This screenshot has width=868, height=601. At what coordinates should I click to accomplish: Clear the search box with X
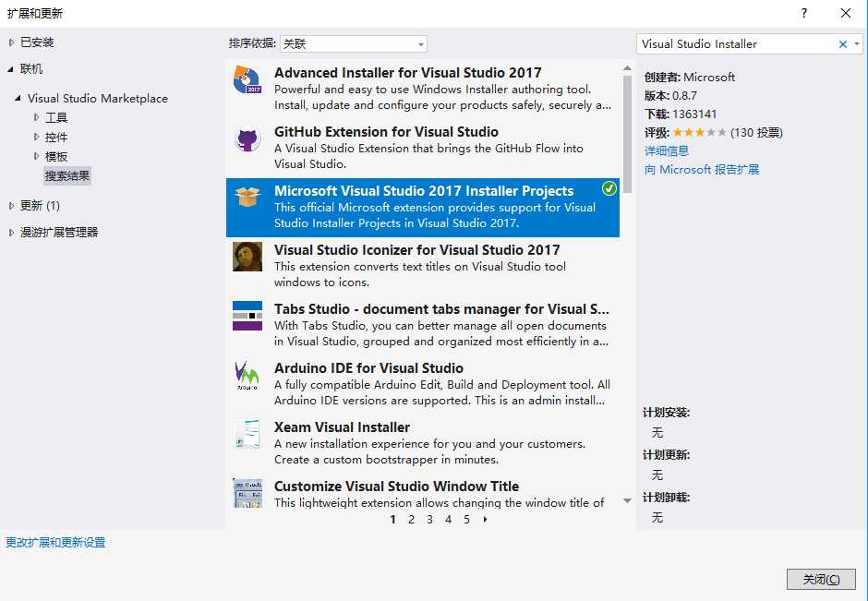[842, 44]
